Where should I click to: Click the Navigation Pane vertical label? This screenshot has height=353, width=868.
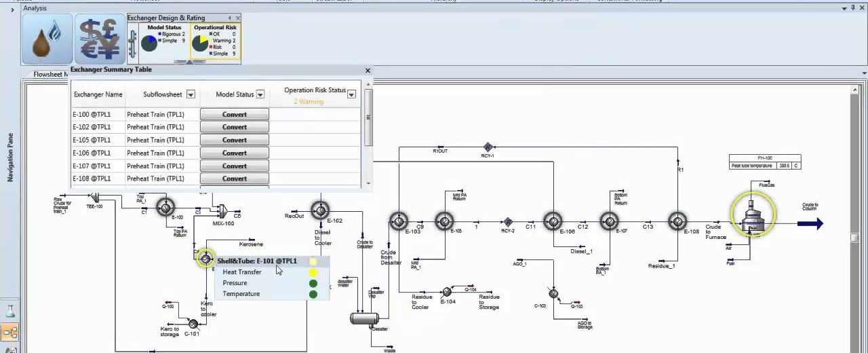click(x=10, y=157)
